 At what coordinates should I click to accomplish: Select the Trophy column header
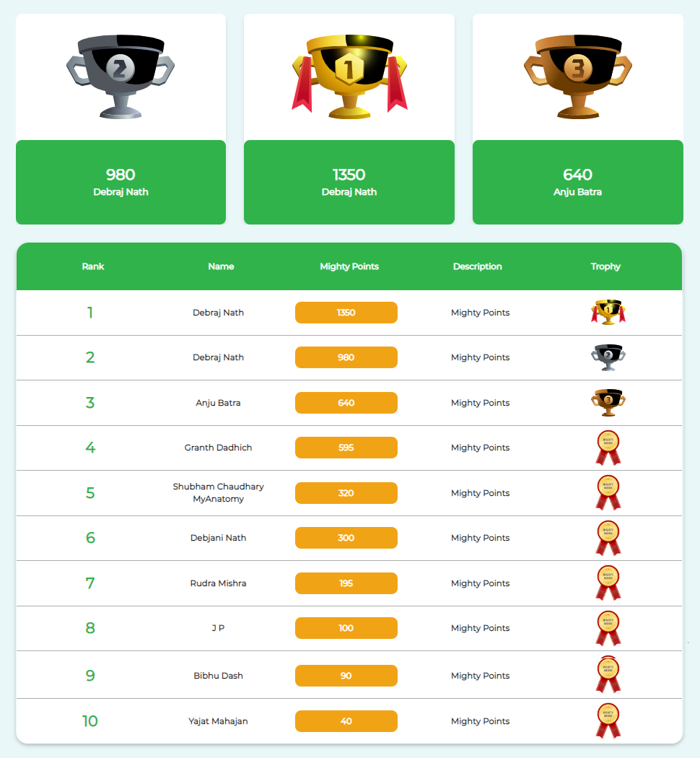click(x=605, y=266)
